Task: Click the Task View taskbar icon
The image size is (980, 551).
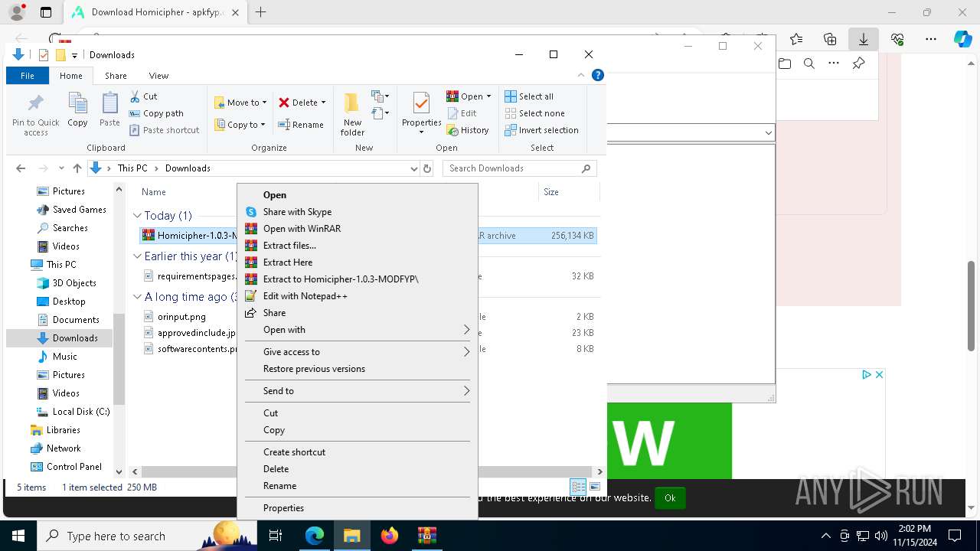Action: tap(276, 536)
